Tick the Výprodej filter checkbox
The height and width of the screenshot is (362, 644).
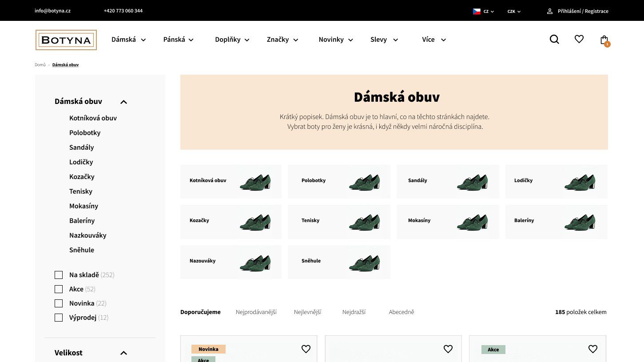click(x=59, y=318)
